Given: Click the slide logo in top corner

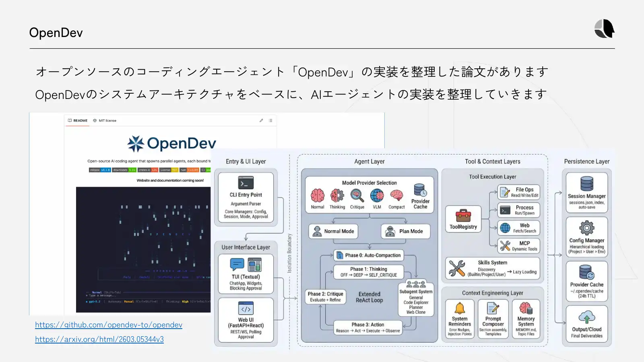Looking at the screenshot, I should point(605,29).
